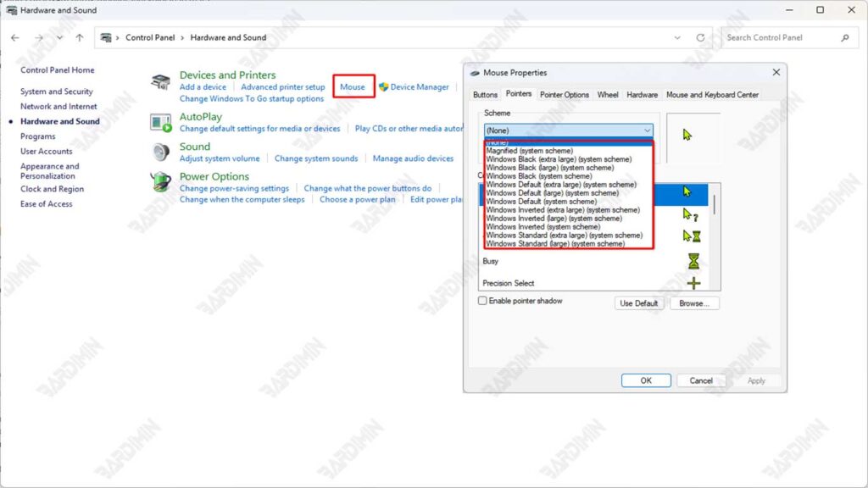
Task: Click the Sound speaker icon
Action: click(161, 152)
